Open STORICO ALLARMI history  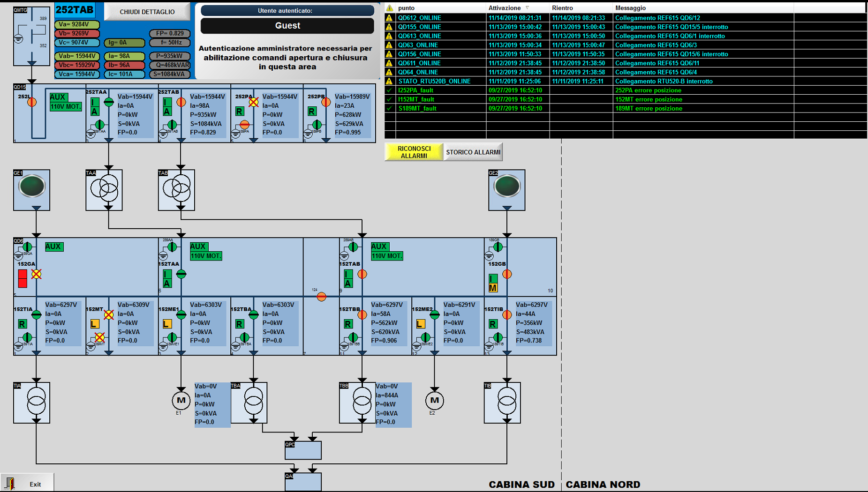473,152
